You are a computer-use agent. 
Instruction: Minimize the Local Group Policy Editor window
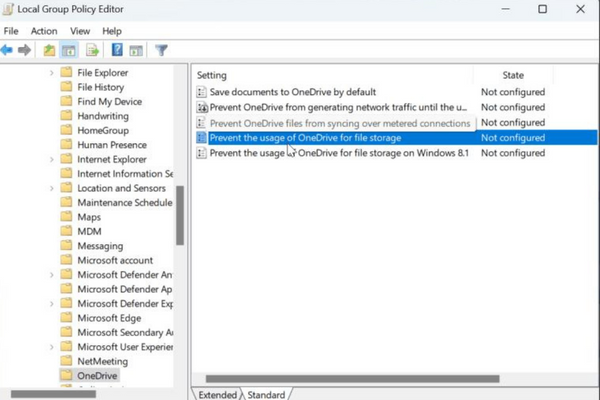point(505,9)
